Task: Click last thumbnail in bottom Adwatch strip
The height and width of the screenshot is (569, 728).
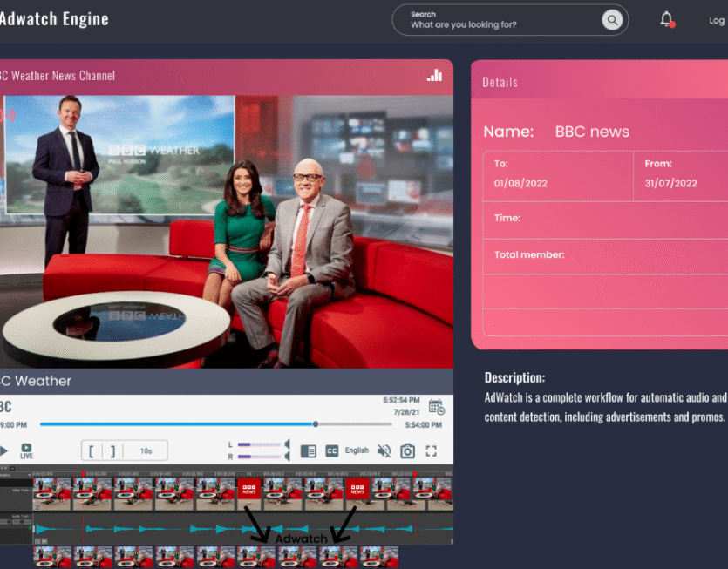Action: click(x=379, y=557)
